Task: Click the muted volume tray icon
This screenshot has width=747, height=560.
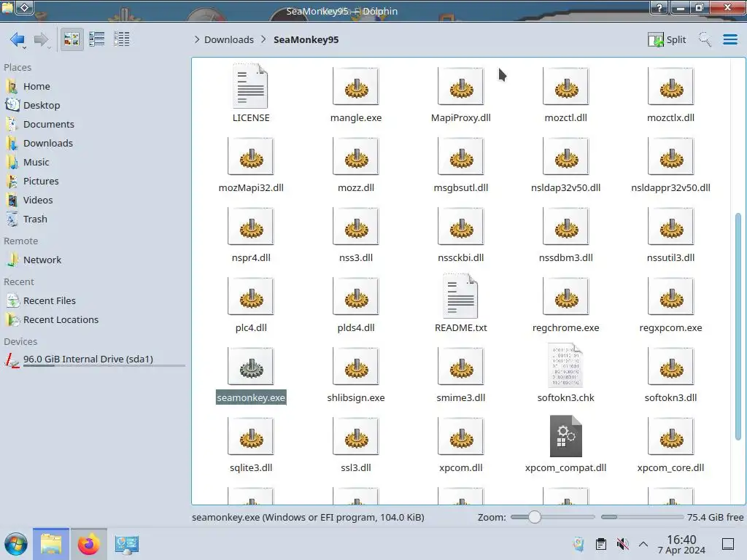Action: pos(622,544)
